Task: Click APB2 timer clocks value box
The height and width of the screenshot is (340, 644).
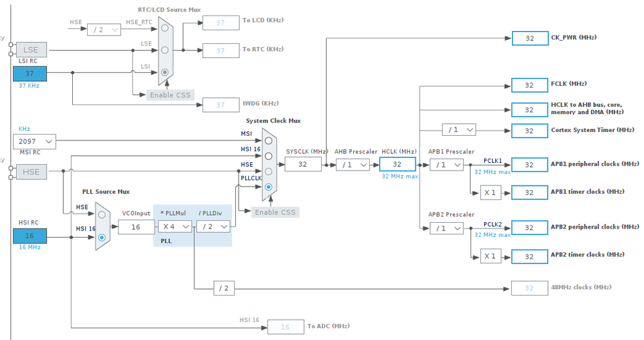Action: point(529,257)
